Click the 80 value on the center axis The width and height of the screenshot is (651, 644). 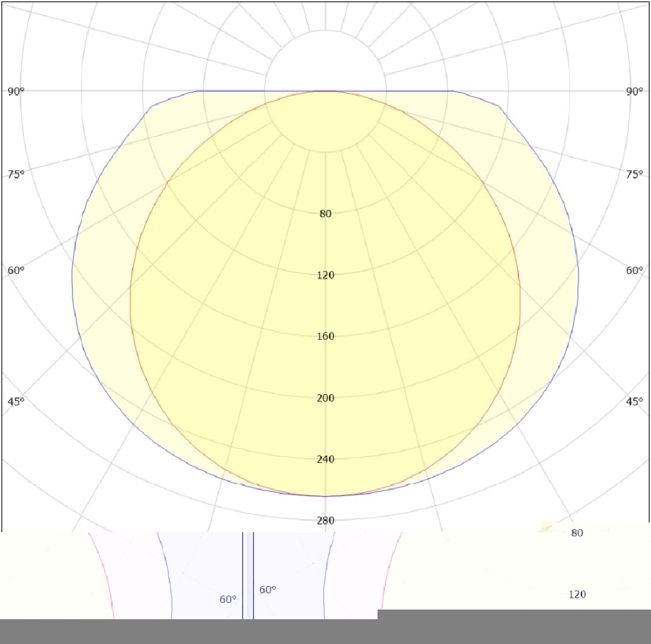325,213
